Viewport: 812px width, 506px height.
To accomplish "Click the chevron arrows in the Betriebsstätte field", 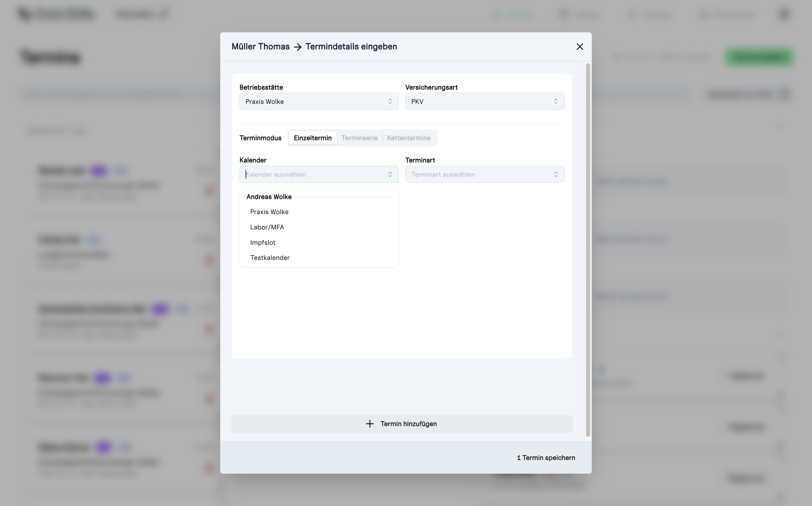I will (x=390, y=101).
